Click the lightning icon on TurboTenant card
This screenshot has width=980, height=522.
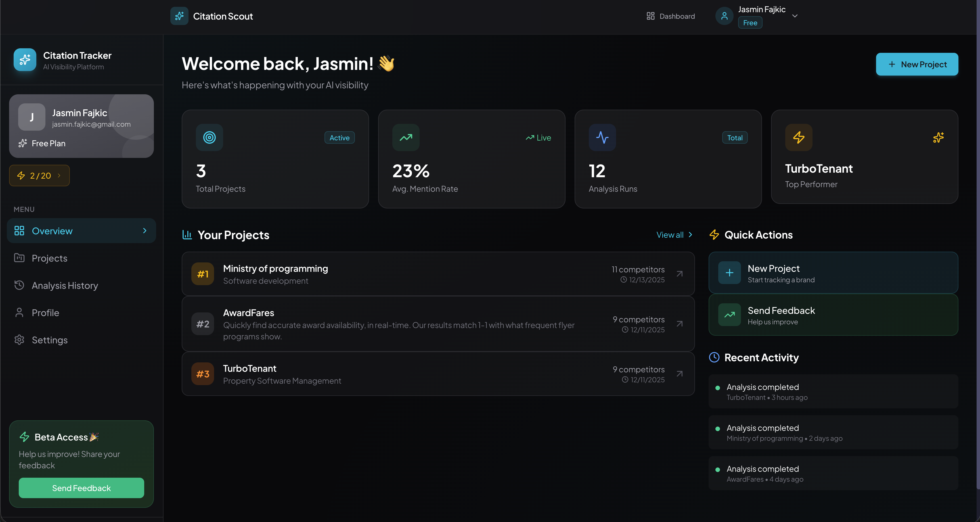pos(799,137)
